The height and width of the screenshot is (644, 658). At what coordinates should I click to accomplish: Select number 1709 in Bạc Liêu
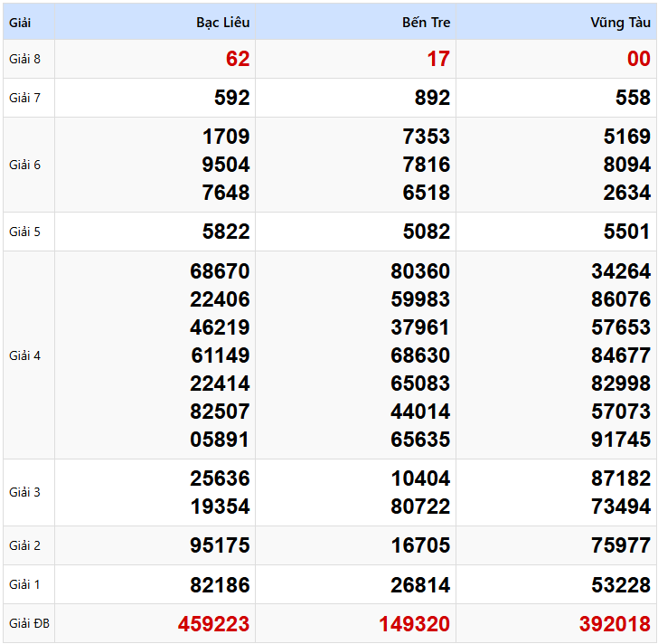(x=226, y=137)
